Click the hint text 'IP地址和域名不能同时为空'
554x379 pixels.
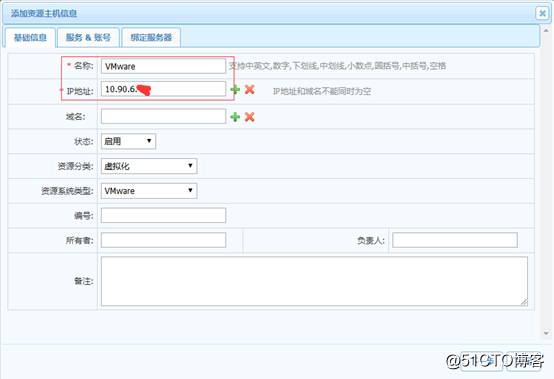pos(322,91)
